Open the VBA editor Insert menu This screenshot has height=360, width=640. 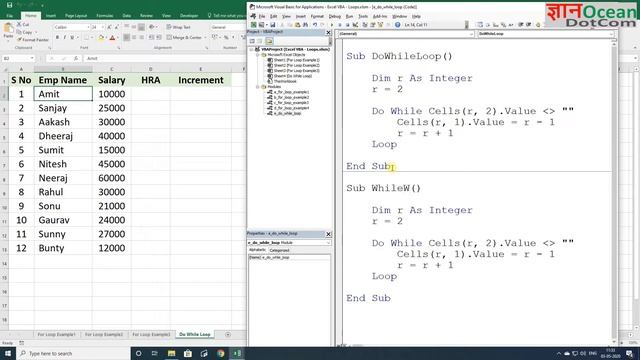[x=301, y=16]
